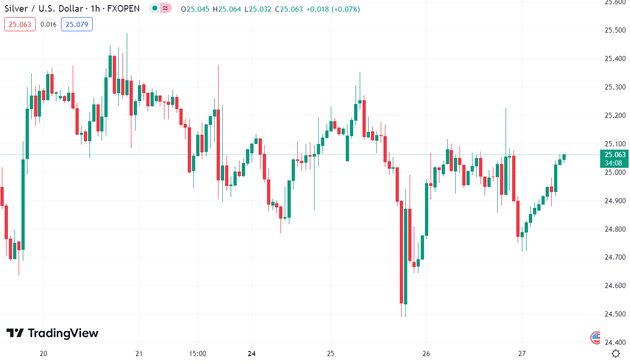Open chart settings gear in bottom-right corner
This screenshot has height=364, width=630.
coord(616,353)
